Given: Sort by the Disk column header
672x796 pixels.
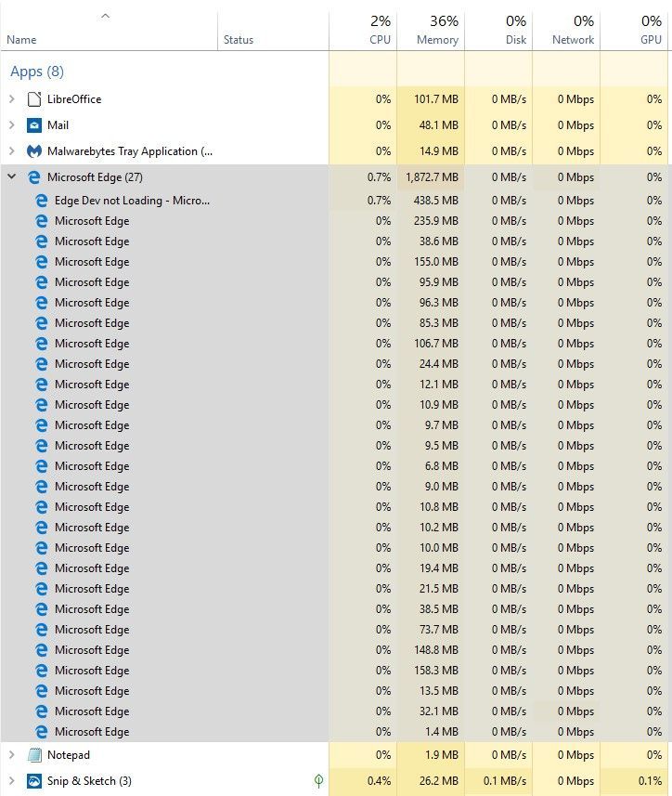Looking at the screenshot, I should pos(498,31).
